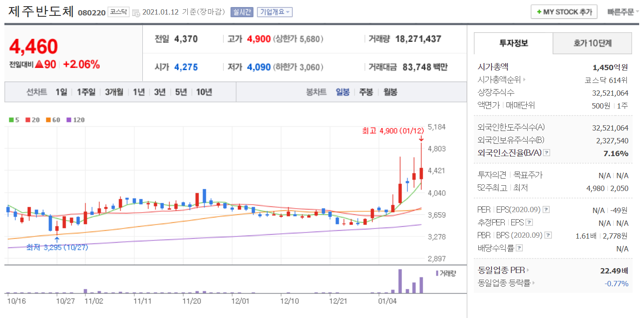The image size is (644, 318).
Task: Click the clock icon beside the date
Action: [x=136, y=12]
